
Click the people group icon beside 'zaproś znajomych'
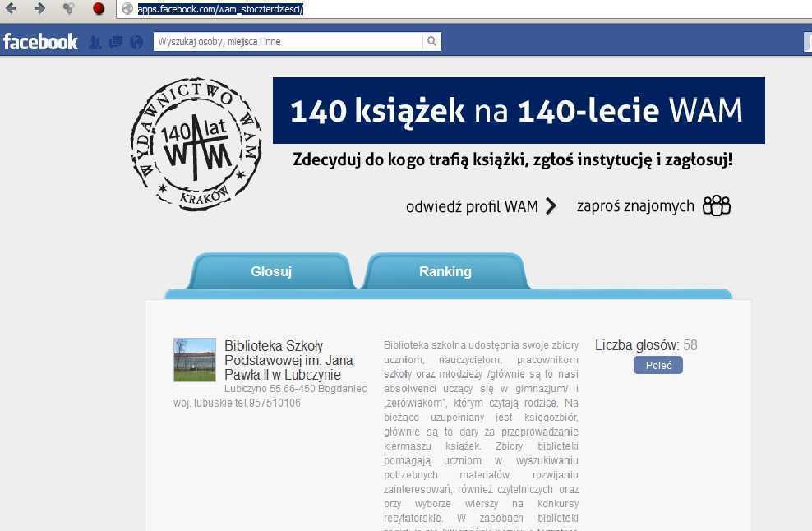tap(717, 205)
